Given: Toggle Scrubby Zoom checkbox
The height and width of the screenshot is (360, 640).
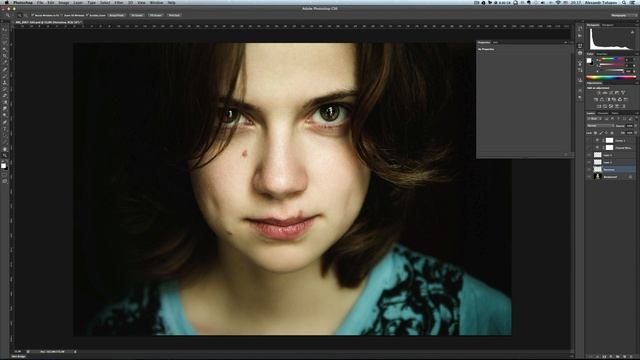Looking at the screenshot, I should [x=87, y=15].
